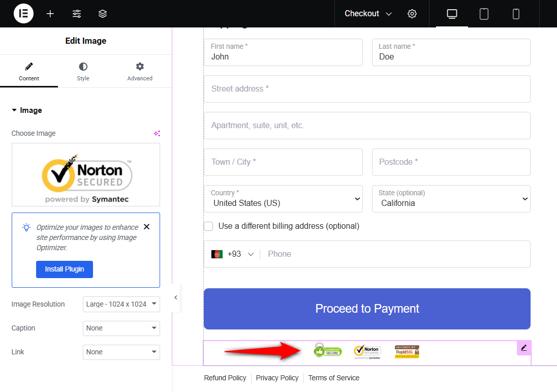Click the Last name field
557x392 pixels.
click(451, 52)
